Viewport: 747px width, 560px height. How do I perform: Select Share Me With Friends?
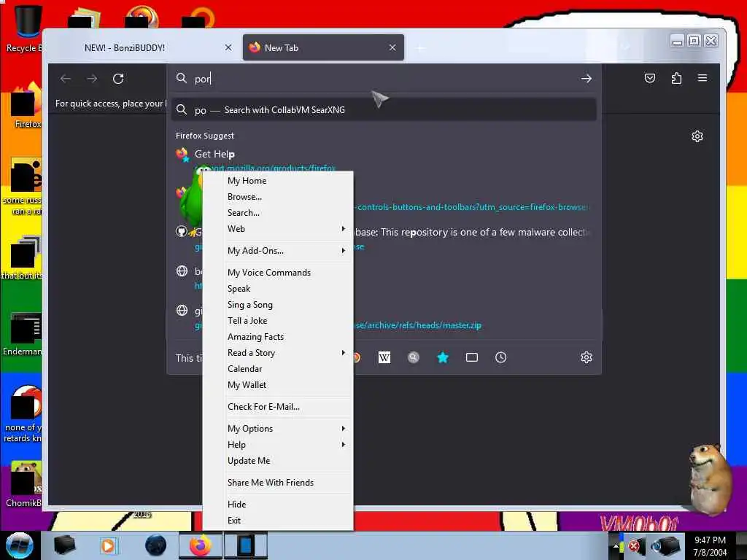tap(278, 483)
